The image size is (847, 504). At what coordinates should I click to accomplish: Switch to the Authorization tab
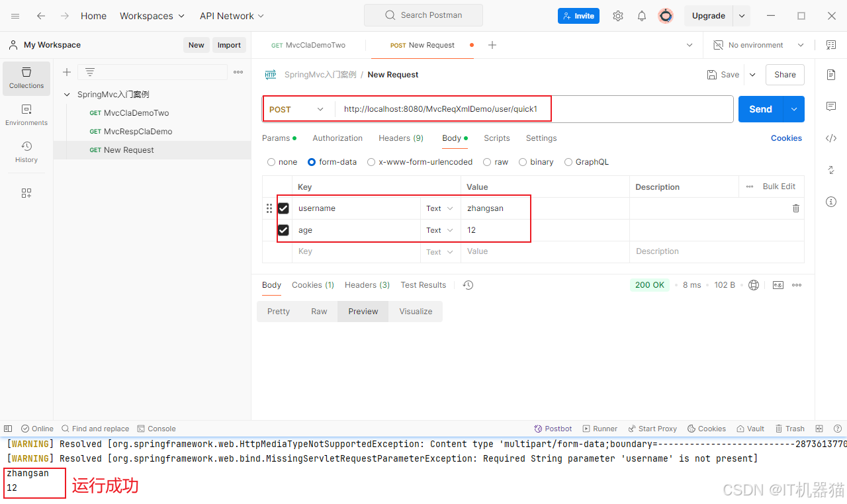coord(337,138)
